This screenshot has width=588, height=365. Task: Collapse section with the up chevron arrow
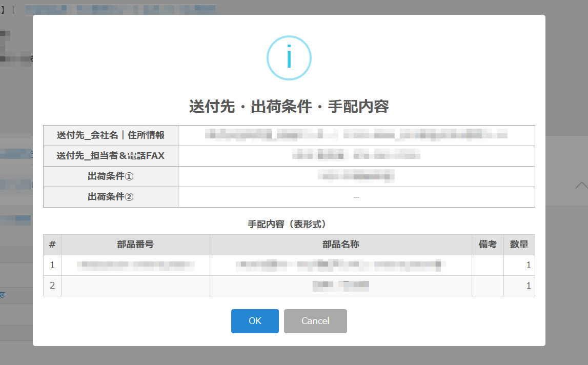(x=581, y=186)
